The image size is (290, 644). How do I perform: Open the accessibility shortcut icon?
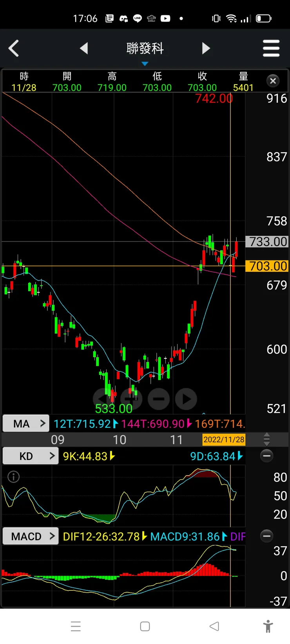pyautogui.click(x=268, y=626)
